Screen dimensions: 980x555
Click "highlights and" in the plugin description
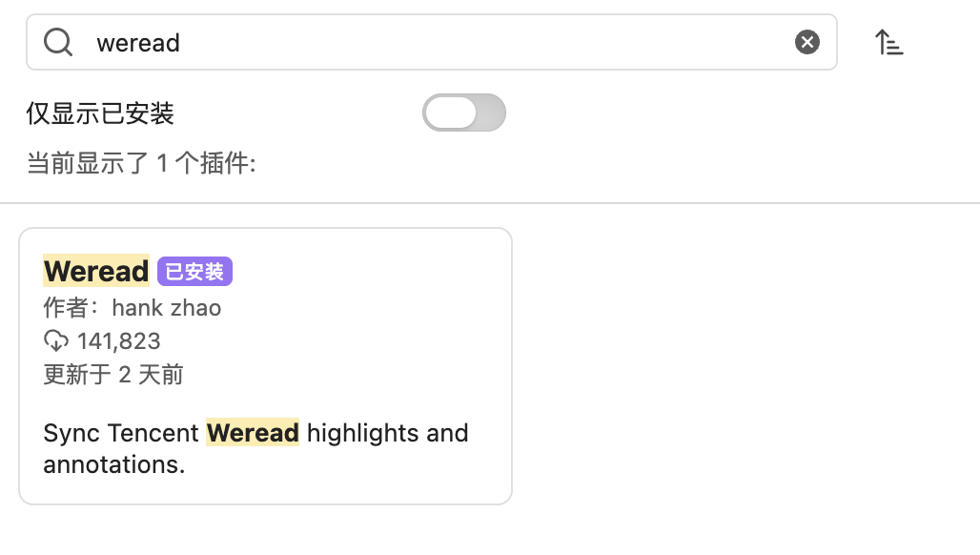387,433
